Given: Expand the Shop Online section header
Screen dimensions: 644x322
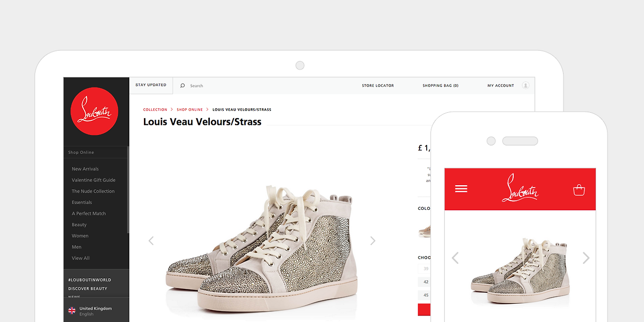Looking at the screenshot, I should pos(81,152).
